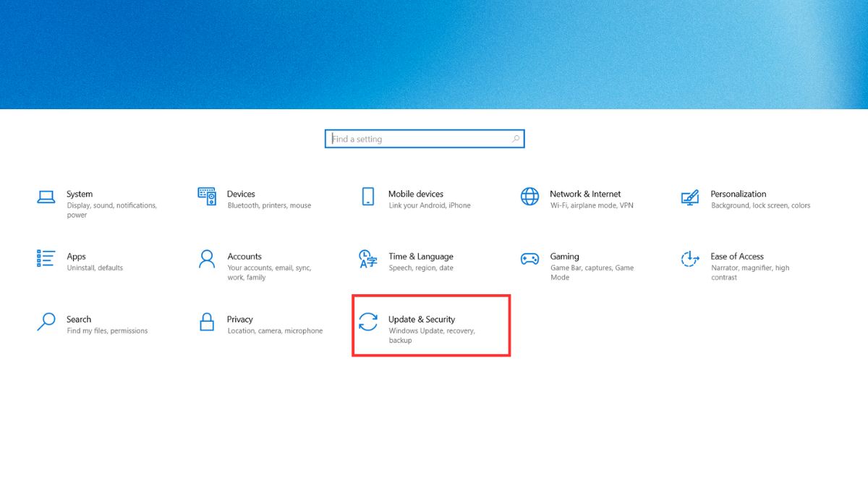Click "Bluetooth, printers, mouse" description

(269, 205)
